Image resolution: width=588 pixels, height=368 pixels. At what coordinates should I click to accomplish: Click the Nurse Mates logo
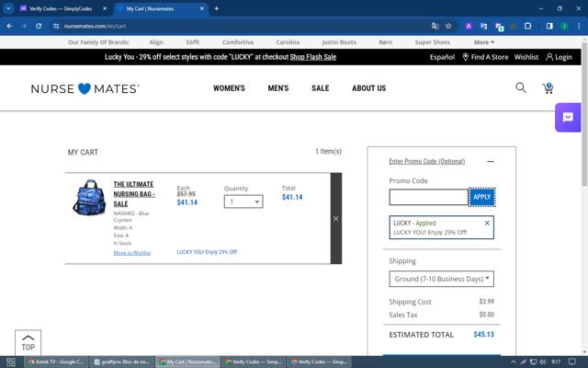[85, 88]
